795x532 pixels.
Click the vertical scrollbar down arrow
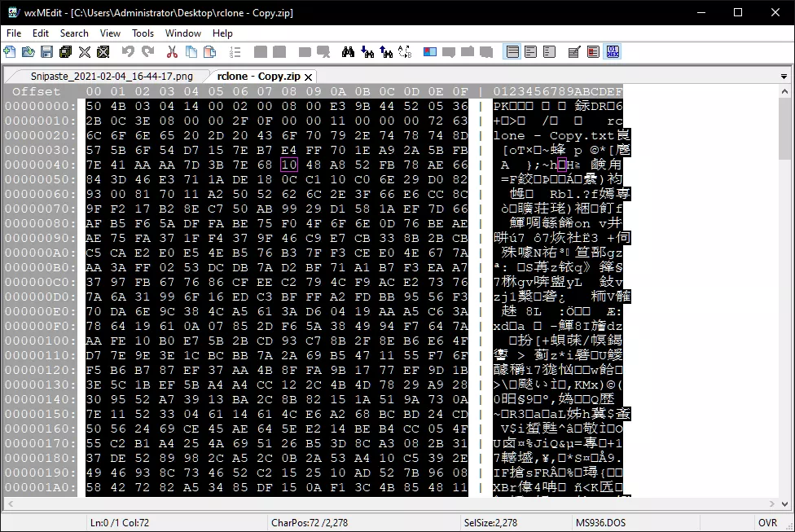[x=784, y=504]
